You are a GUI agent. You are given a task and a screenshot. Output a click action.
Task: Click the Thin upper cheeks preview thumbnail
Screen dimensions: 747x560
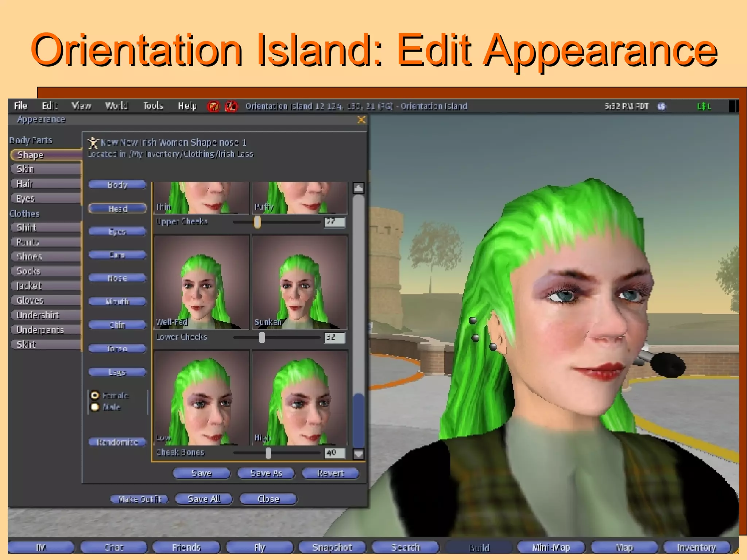pyautogui.click(x=202, y=198)
